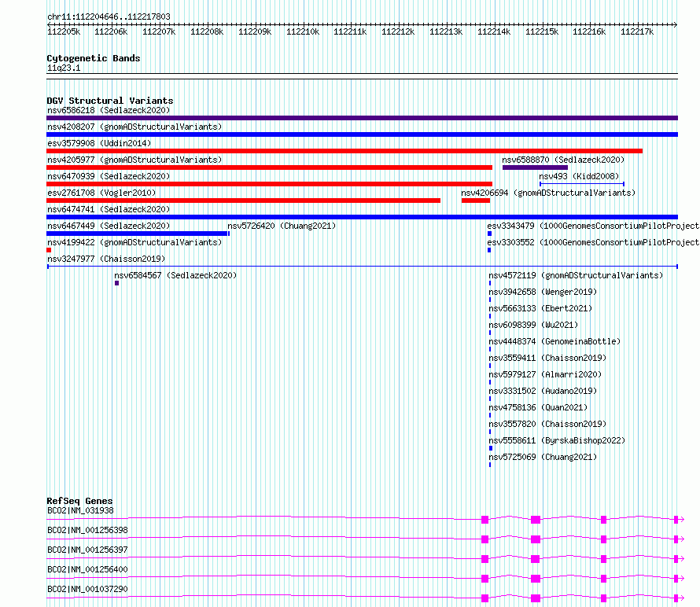This screenshot has width=700, height=607.
Task: Click the 112217k ruler tick label
Action: [x=637, y=31]
